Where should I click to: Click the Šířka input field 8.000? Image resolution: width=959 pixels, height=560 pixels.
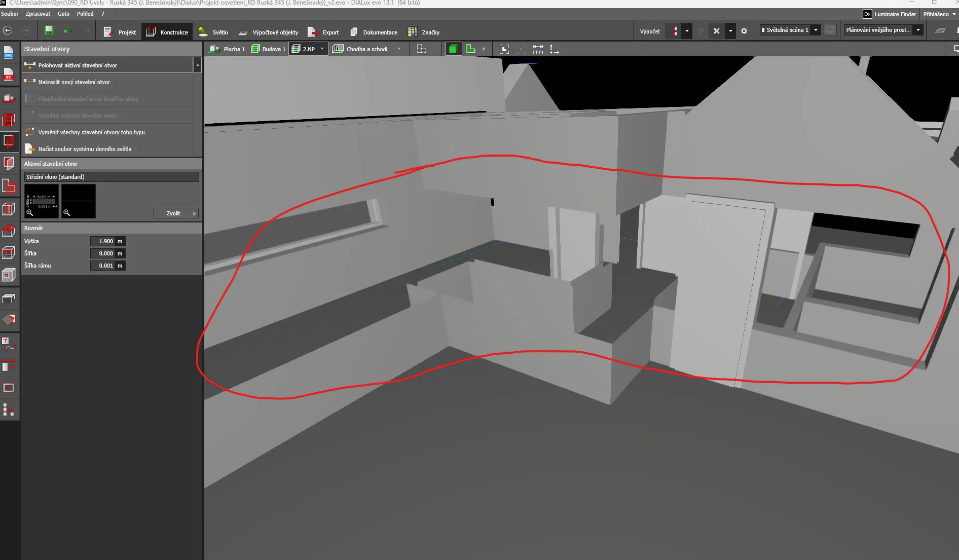[102, 253]
